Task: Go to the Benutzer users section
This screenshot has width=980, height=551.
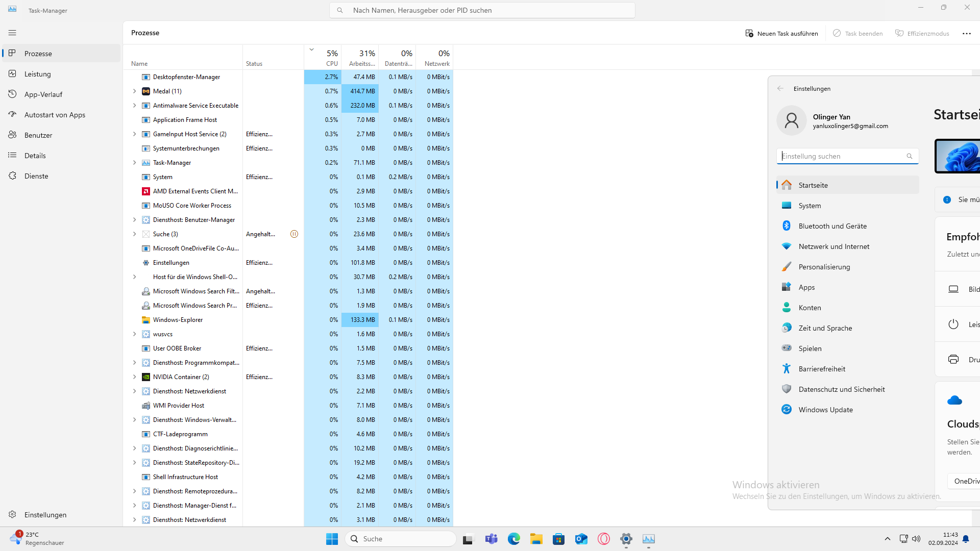Action: [x=38, y=135]
